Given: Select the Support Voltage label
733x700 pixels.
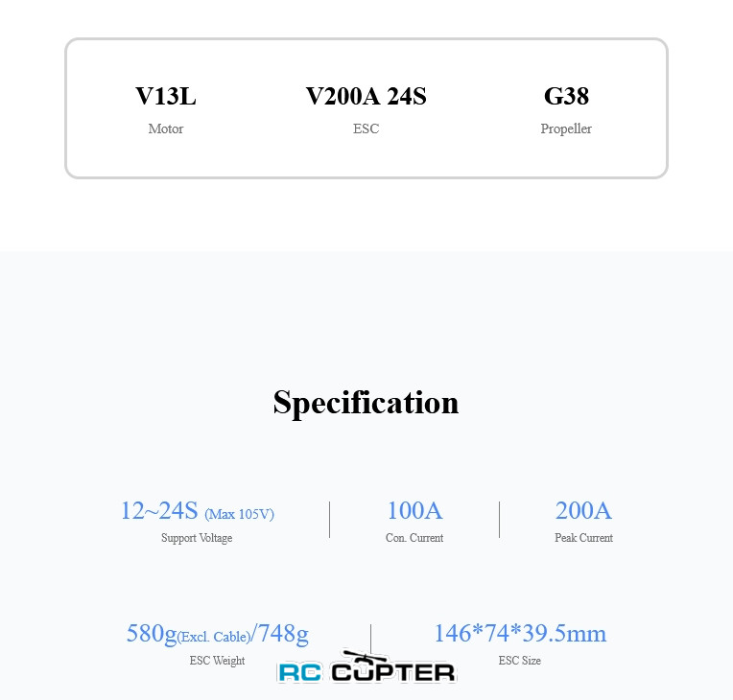Looking at the screenshot, I should tap(197, 538).
